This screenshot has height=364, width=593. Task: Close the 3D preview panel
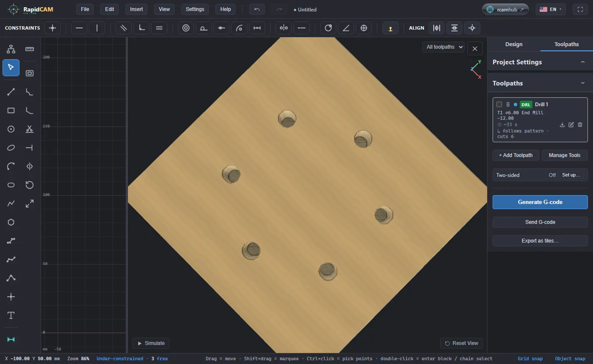coord(475,49)
